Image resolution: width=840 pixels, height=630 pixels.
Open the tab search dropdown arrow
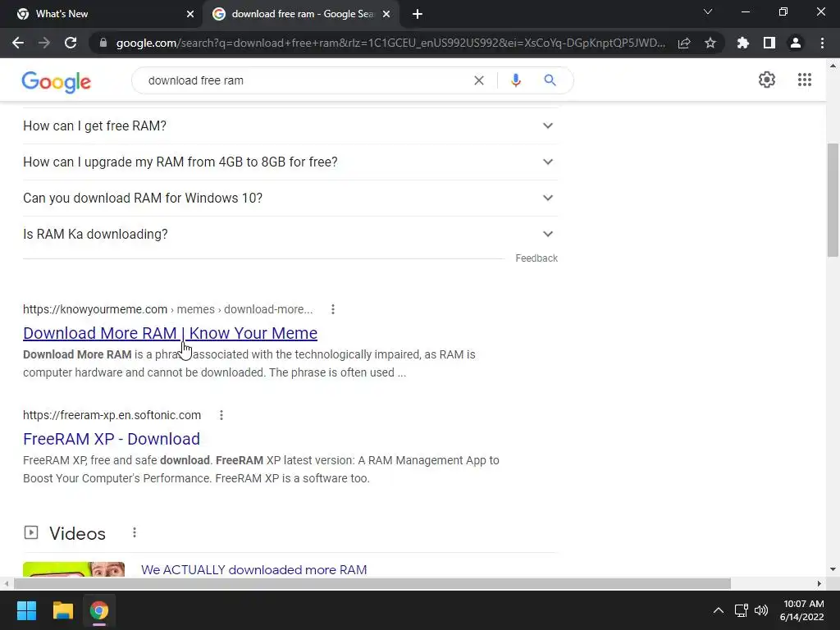click(708, 11)
